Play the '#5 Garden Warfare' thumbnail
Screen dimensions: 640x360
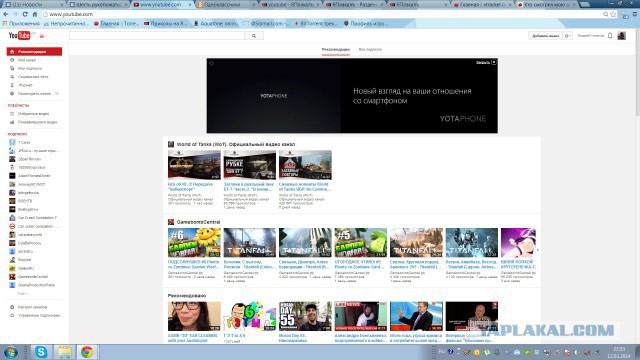[x=360, y=242]
